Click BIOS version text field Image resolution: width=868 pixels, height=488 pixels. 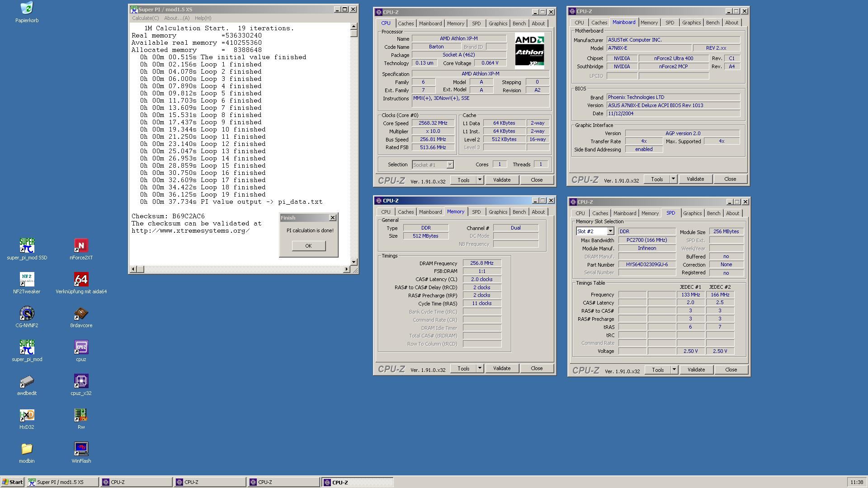pos(673,105)
